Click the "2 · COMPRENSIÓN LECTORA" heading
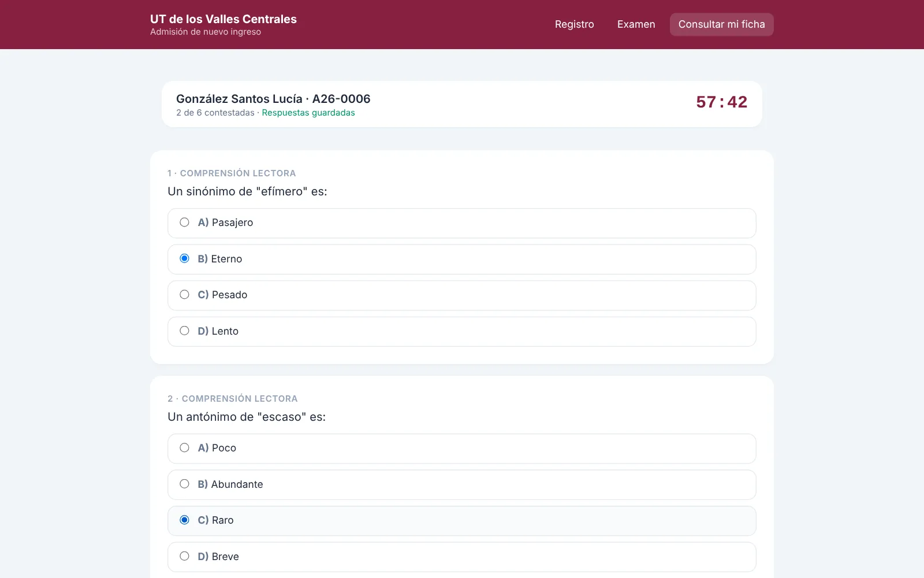The width and height of the screenshot is (924, 578). tap(233, 399)
